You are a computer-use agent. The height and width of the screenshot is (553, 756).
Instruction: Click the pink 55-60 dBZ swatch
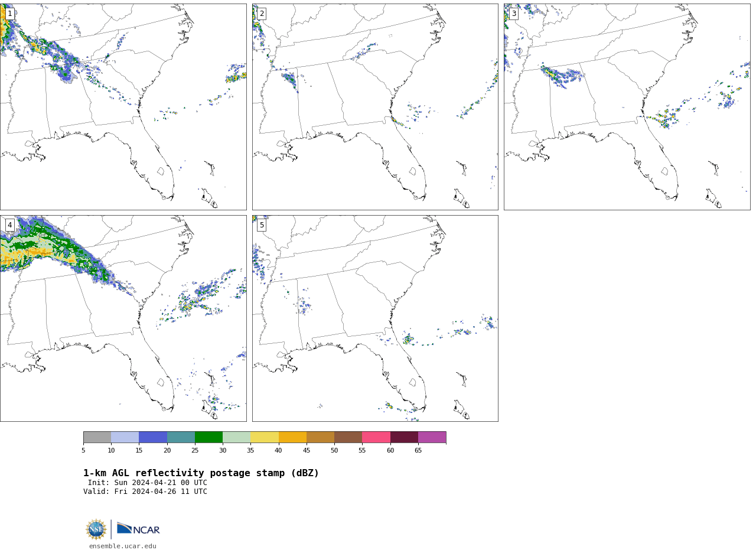tap(376, 437)
